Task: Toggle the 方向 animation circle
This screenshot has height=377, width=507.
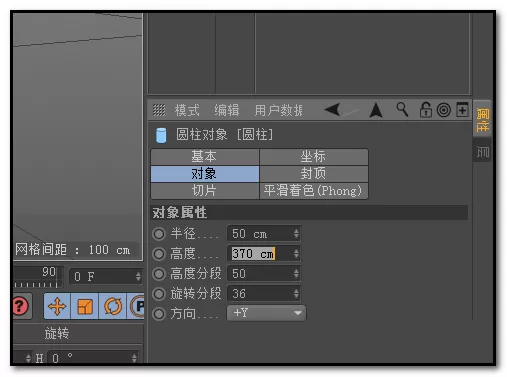Action: click(159, 314)
